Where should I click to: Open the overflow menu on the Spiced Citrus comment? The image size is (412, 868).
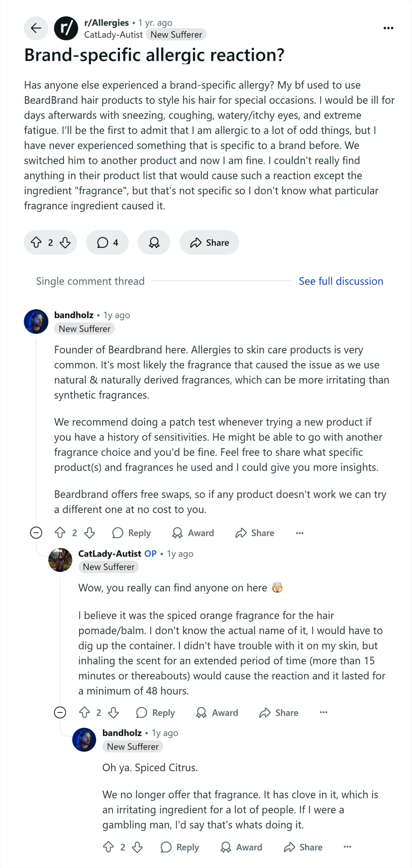coord(347,847)
